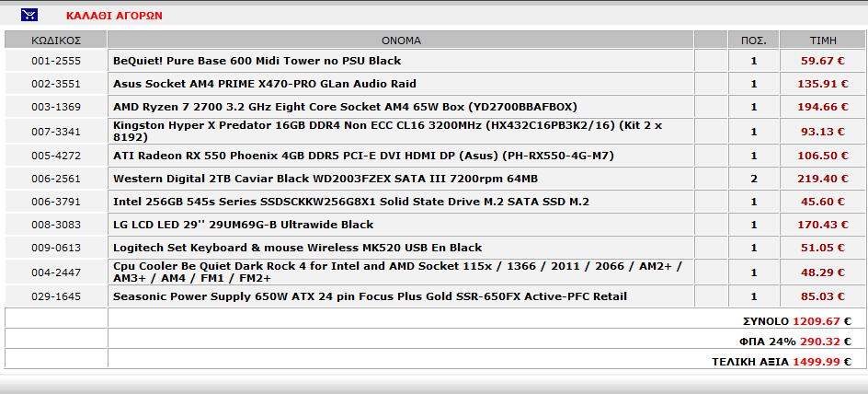Screen dimensions: 868x394
Task: Click the ΠΟΣ. column header
Action: (x=754, y=41)
